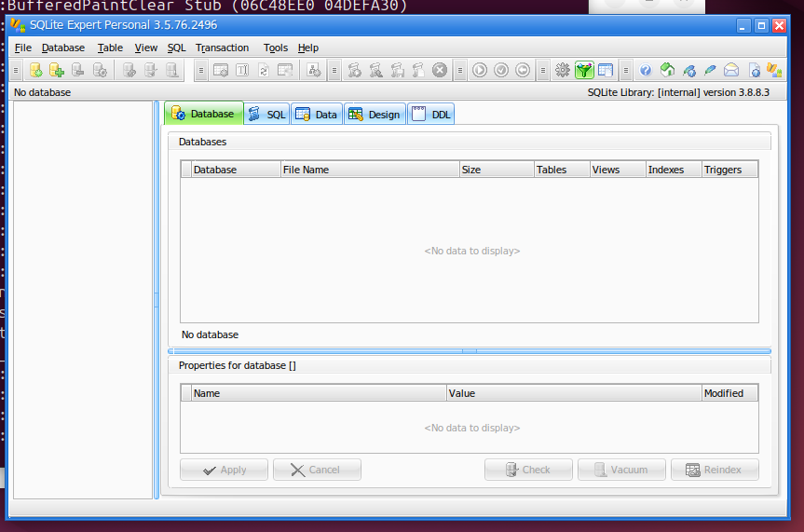The image size is (804, 532).
Task: Click the grayed copy table icon
Action: click(285, 70)
